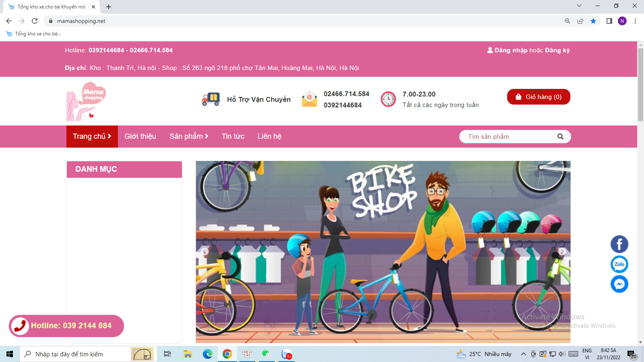Click the search magnifier icon in site search
This screenshot has height=362, width=644.
[560, 137]
